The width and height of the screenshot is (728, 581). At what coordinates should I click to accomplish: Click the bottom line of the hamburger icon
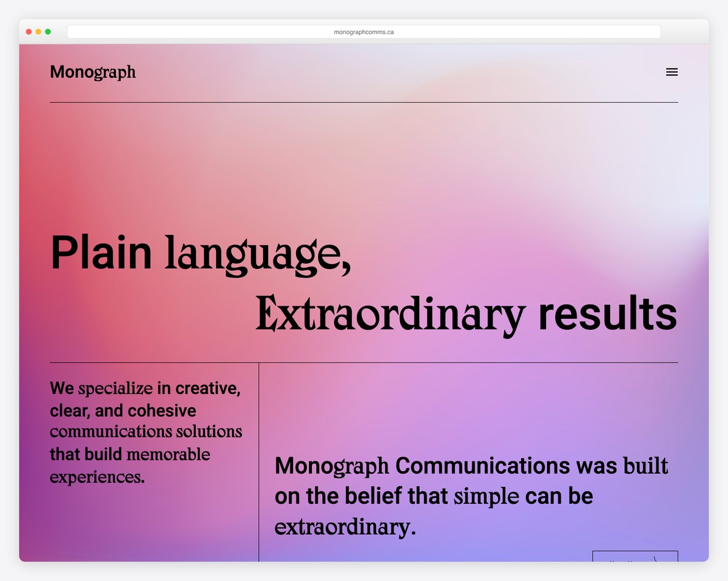(x=672, y=75)
